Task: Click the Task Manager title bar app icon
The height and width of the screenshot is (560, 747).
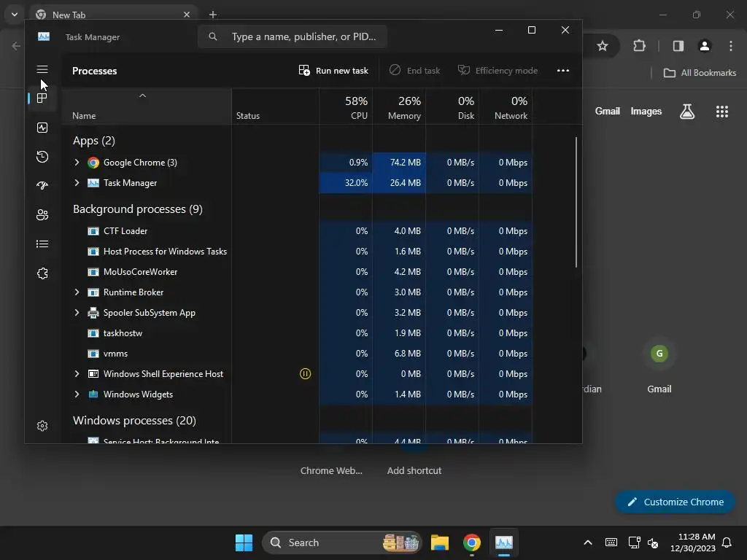Action: (x=44, y=36)
